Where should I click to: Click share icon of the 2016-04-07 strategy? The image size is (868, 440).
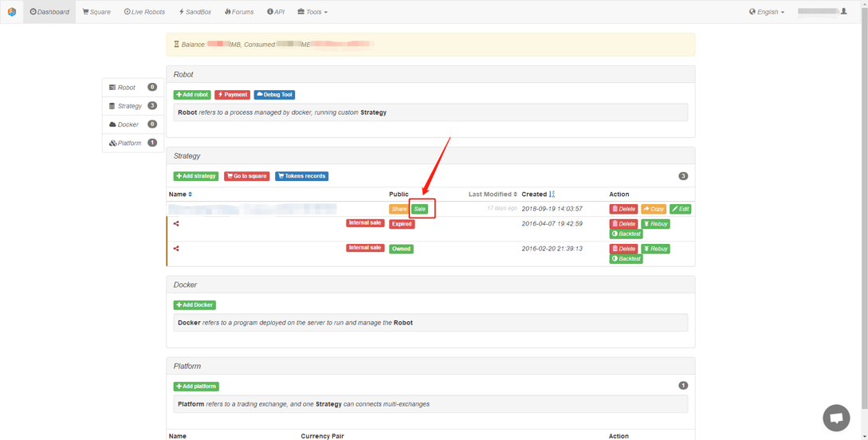176,224
